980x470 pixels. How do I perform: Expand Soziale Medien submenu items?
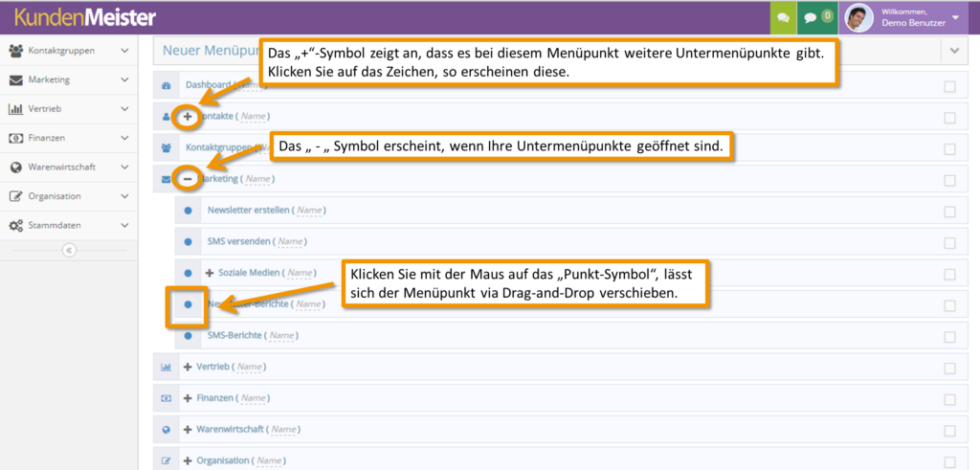pyautogui.click(x=210, y=274)
